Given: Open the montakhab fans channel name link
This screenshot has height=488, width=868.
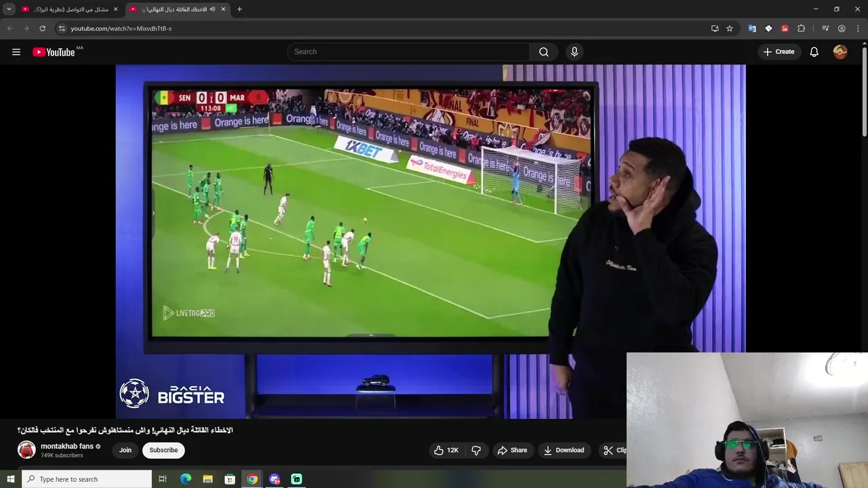Looking at the screenshot, I should pos(67,447).
